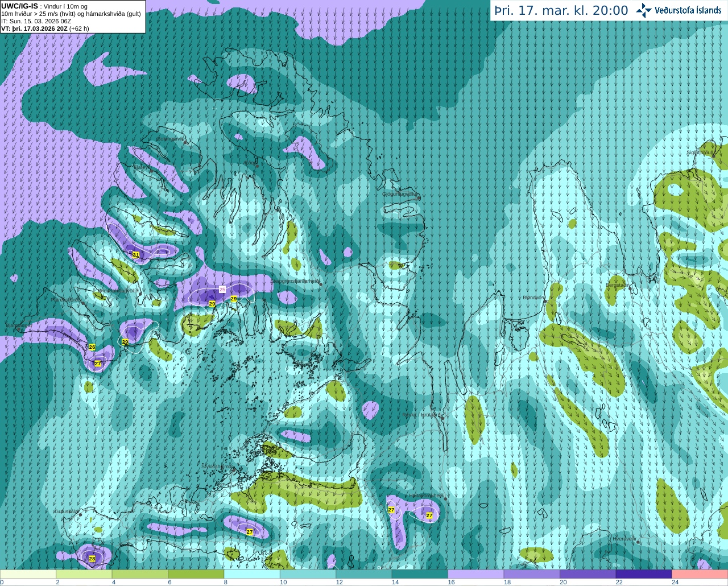Viewport: 728px width, 586px height.
Task: Click the Gufuskálar station label
Action: click(66, 511)
